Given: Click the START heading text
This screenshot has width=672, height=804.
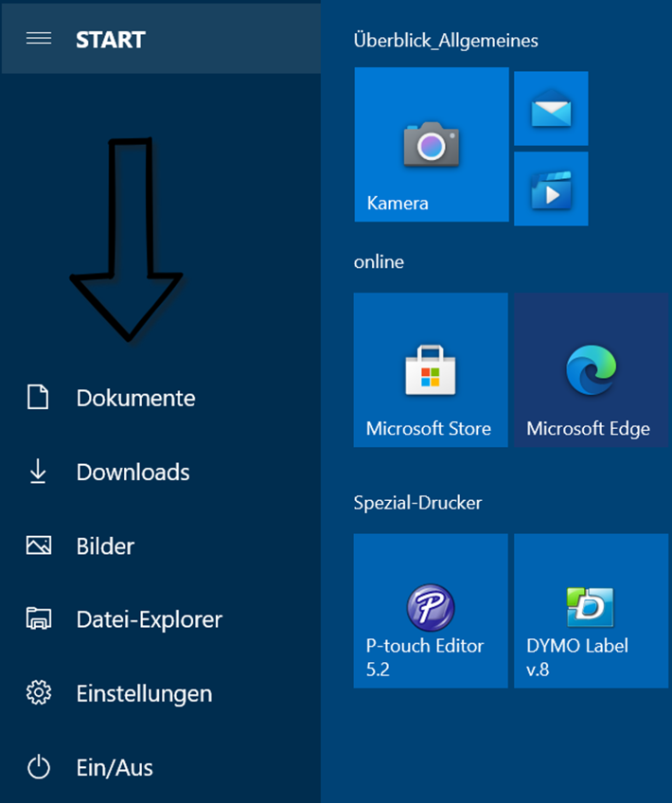Looking at the screenshot, I should click(x=111, y=40).
